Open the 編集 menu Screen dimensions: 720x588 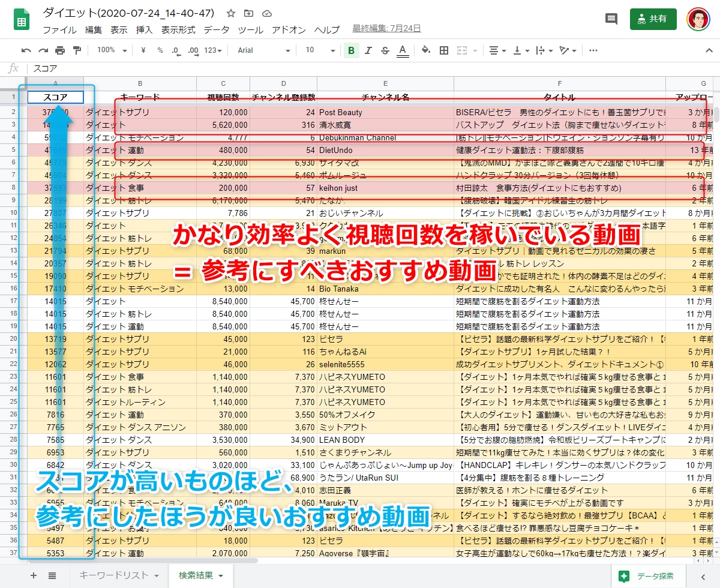[93, 29]
